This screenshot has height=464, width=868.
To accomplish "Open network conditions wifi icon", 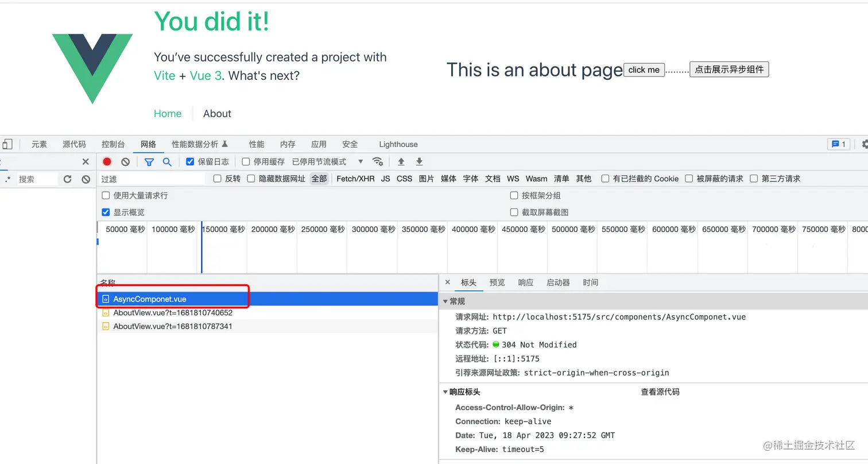I will (377, 161).
